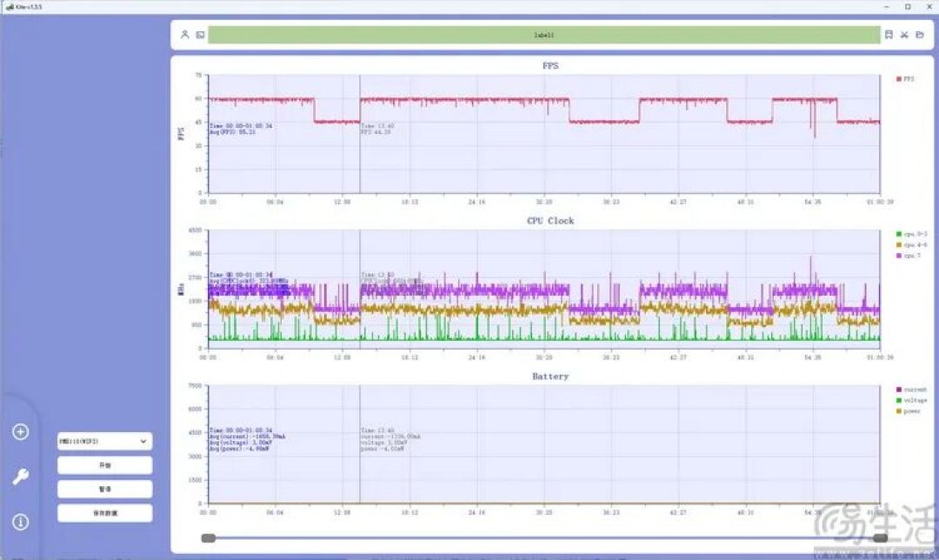Toggle the FPS legend entry

pos(905,79)
